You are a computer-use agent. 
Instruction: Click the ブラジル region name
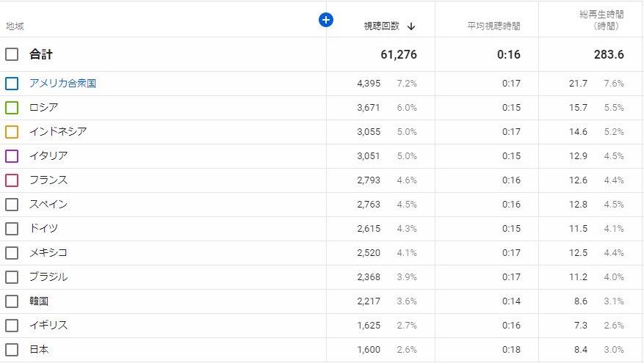coord(48,277)
